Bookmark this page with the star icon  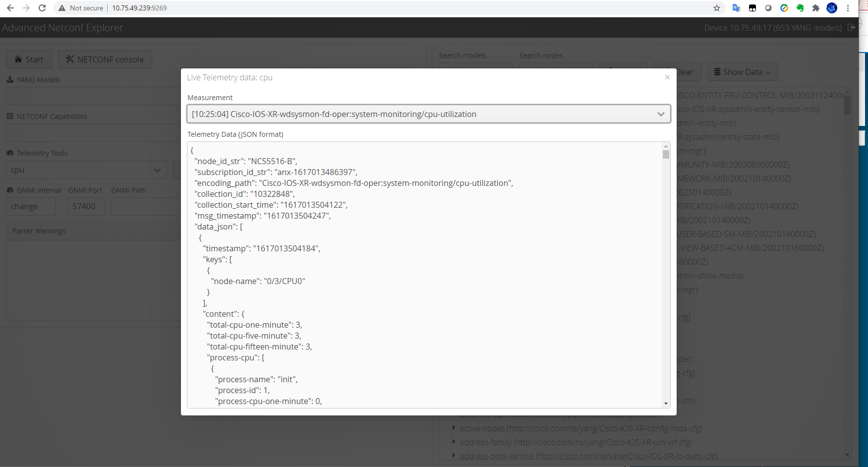(x=716, y=8)
